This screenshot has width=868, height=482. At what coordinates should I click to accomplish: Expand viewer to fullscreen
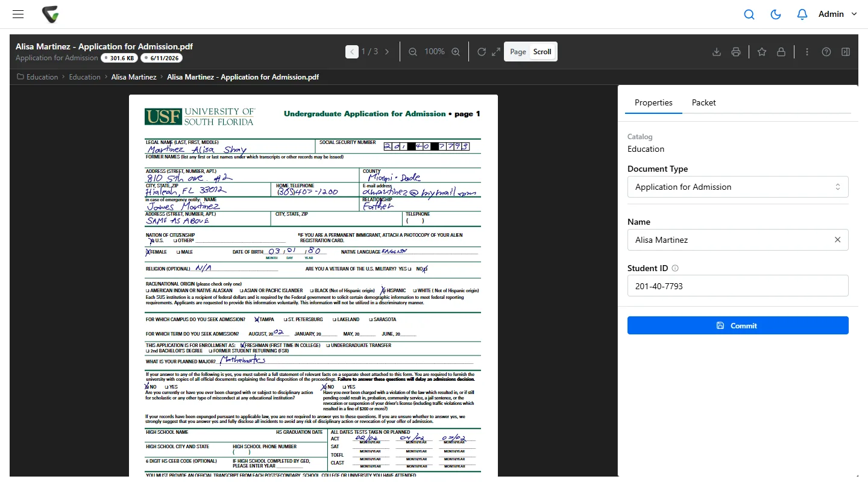(496, 52)
